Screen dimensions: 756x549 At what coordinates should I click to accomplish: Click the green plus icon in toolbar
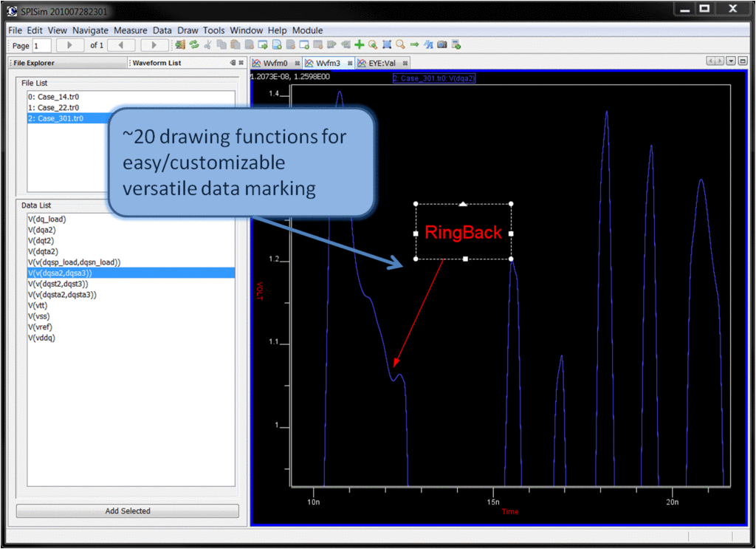click(x=360, y=45)
